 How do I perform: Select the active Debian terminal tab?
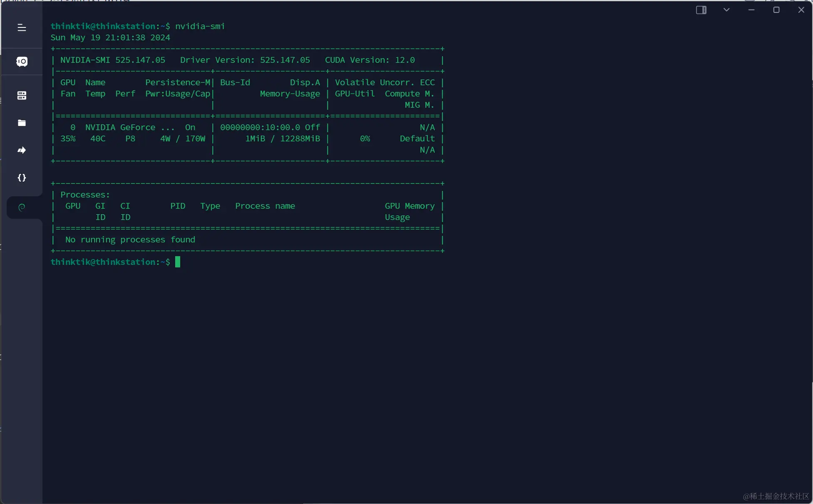point(22,207)
